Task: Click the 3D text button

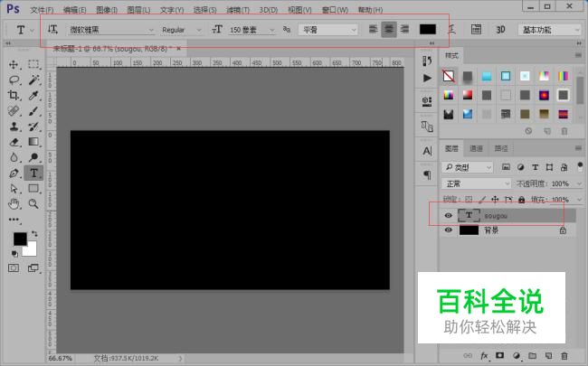Action: pyautogui.click(x=500, y=30)
